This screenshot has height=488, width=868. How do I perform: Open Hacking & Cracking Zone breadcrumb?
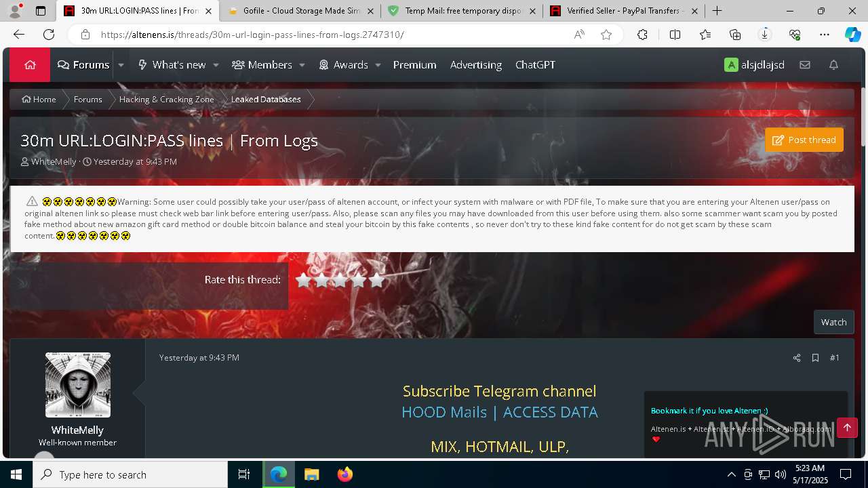point(166,99)
